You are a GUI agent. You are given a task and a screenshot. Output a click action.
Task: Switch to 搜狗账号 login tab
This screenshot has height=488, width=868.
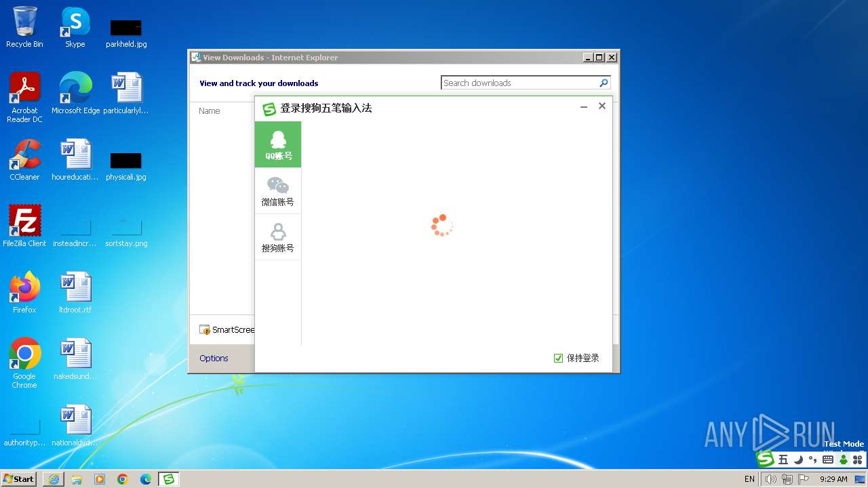click(x=278, y=237)
